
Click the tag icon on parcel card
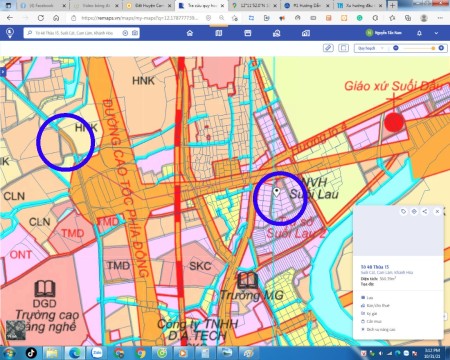pyautogui.click(x=403, y=211)
